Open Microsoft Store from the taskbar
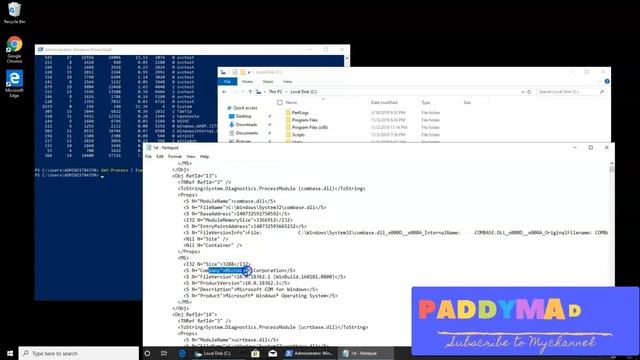 tap(256, 353)
